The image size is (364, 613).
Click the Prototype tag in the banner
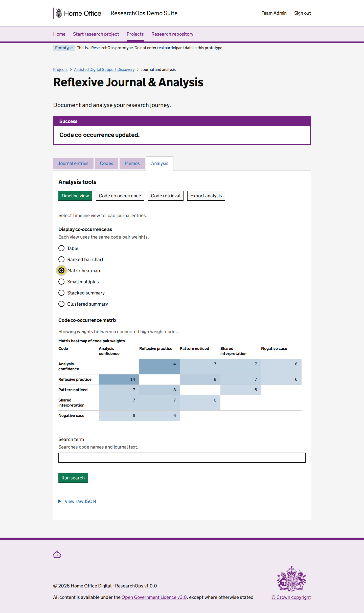[64, 48]
